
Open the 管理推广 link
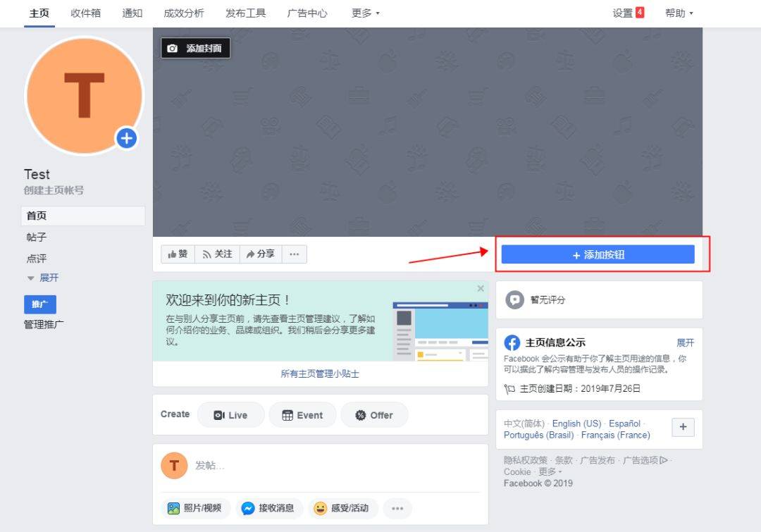coord(44,324)
